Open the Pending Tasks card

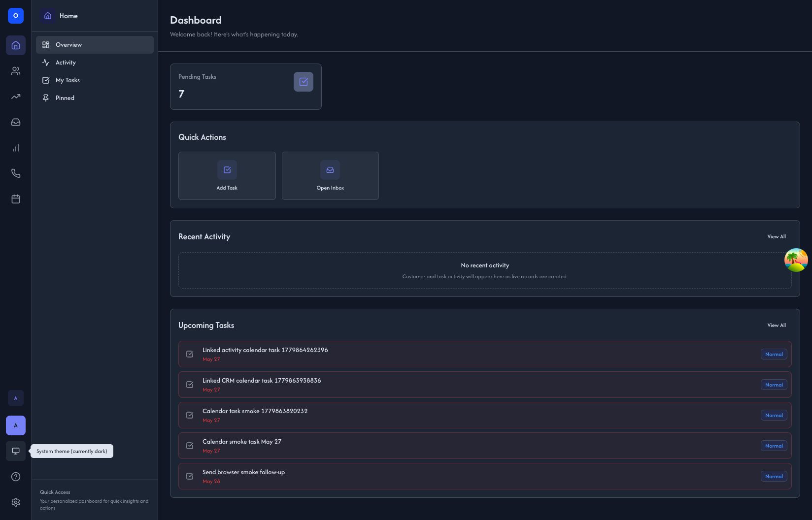click(246, 87)
